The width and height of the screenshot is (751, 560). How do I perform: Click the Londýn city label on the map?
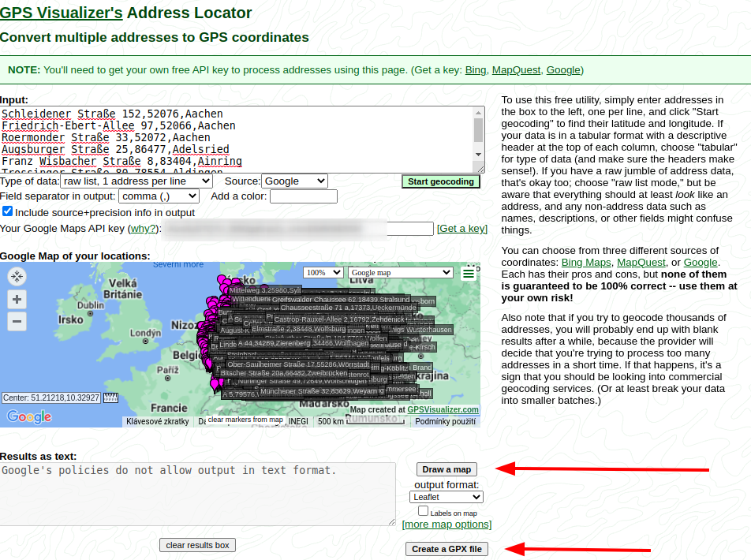(145, 333)
